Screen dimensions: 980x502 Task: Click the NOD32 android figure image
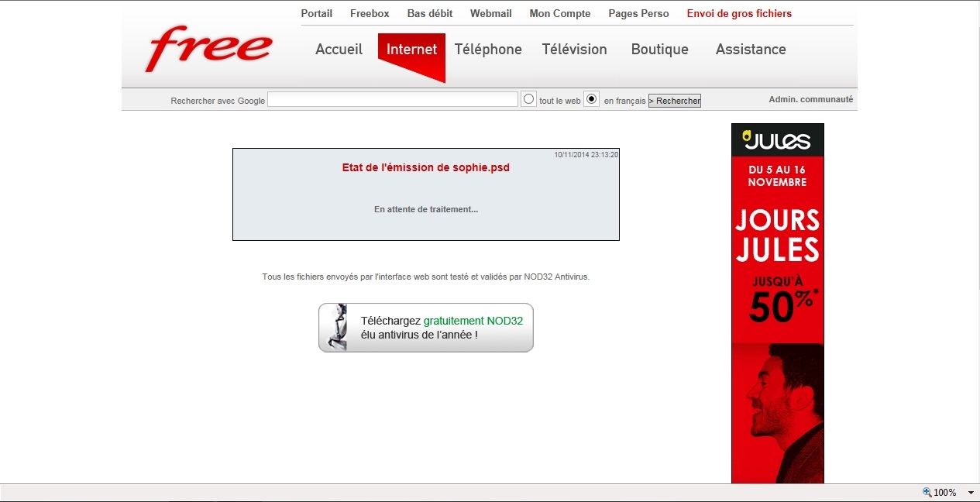336,328
